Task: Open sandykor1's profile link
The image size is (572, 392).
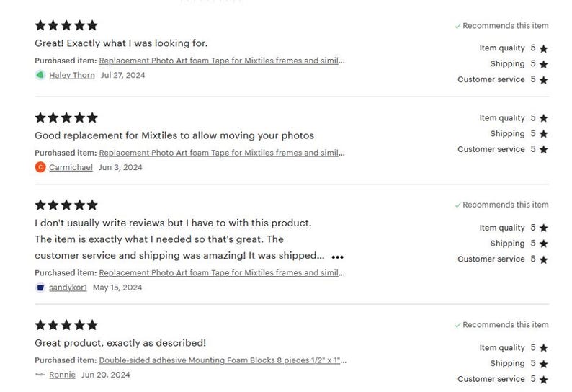Action: [68, 288]
